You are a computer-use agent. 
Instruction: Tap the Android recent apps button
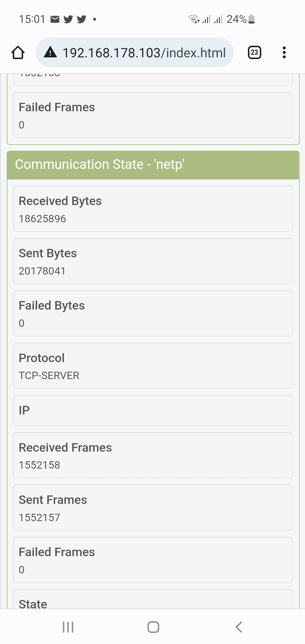(68, 627)
